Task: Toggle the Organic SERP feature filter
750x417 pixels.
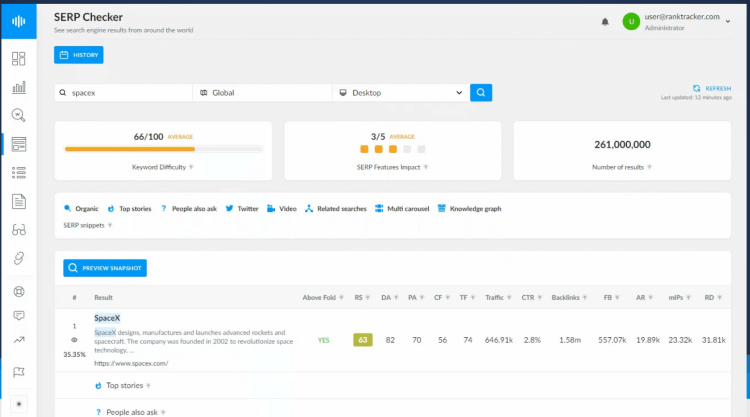Action: pos(81,208)
